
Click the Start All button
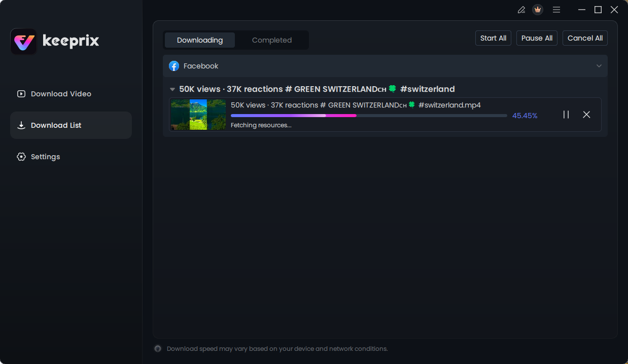(x=493, y=38)
